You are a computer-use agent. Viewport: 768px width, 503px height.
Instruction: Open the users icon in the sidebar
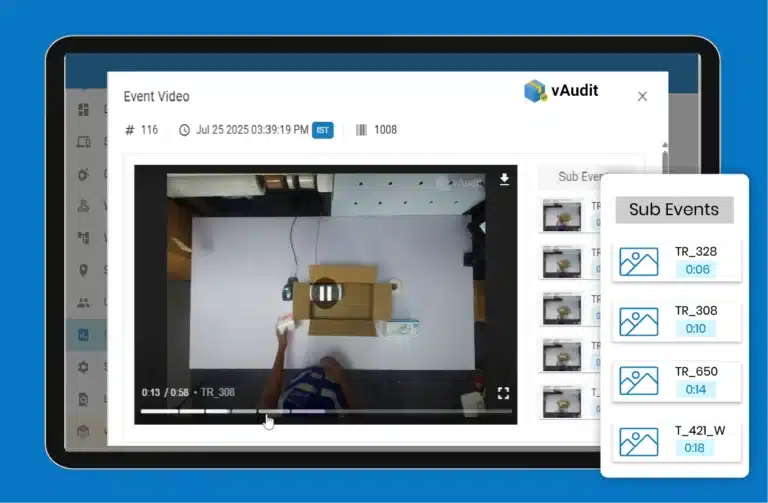point(83,303)
